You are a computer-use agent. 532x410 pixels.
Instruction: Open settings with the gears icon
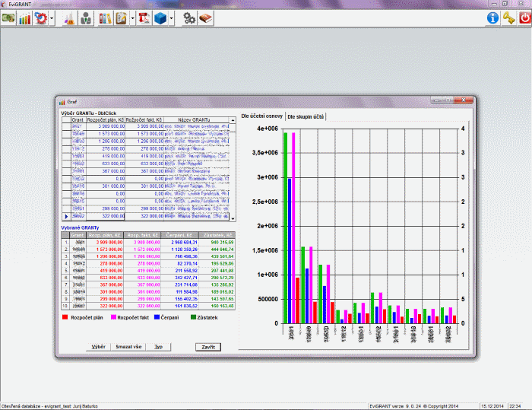click(190, 18)
